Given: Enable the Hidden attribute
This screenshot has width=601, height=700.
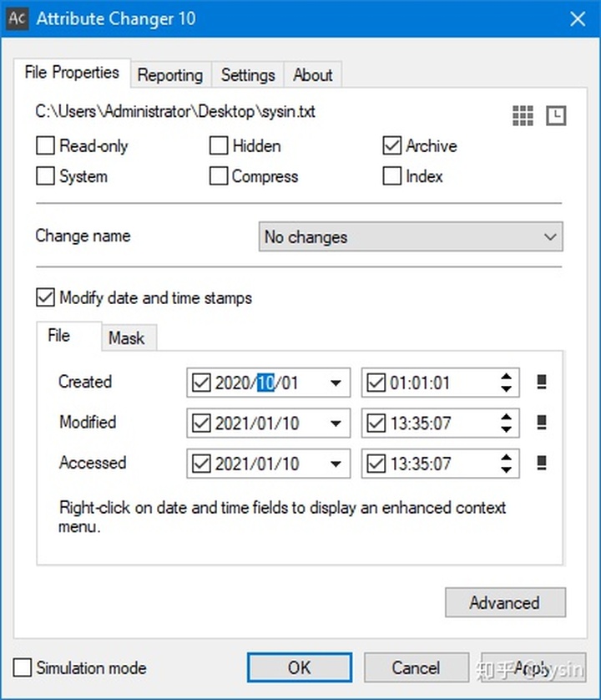Looking at the screenshot, I should click(219, 145).
